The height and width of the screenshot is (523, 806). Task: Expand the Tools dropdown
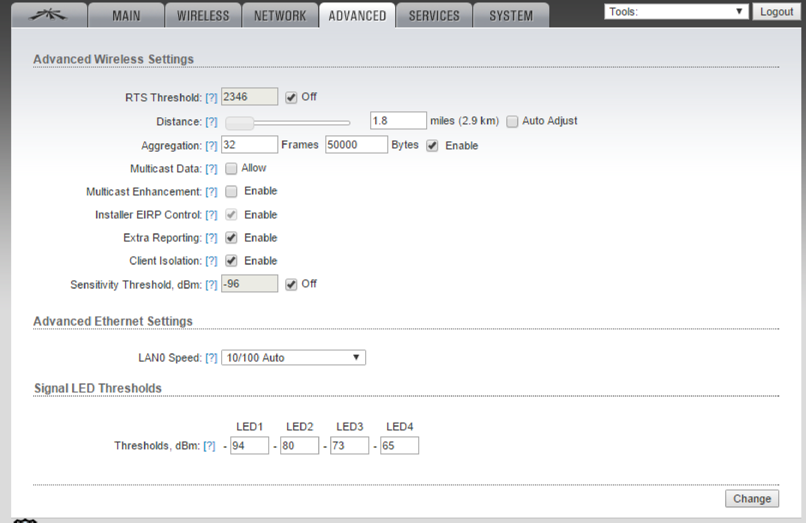(676, 11)
